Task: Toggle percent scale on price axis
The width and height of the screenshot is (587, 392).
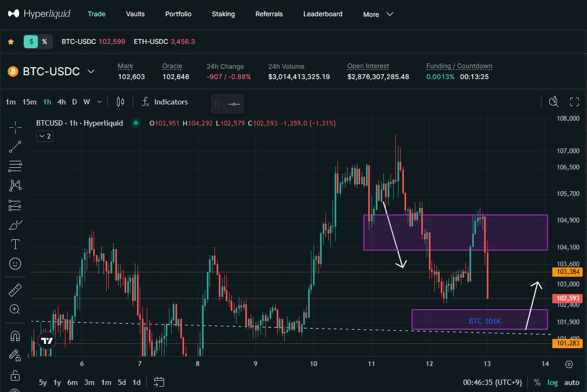Action: point(537,382)
